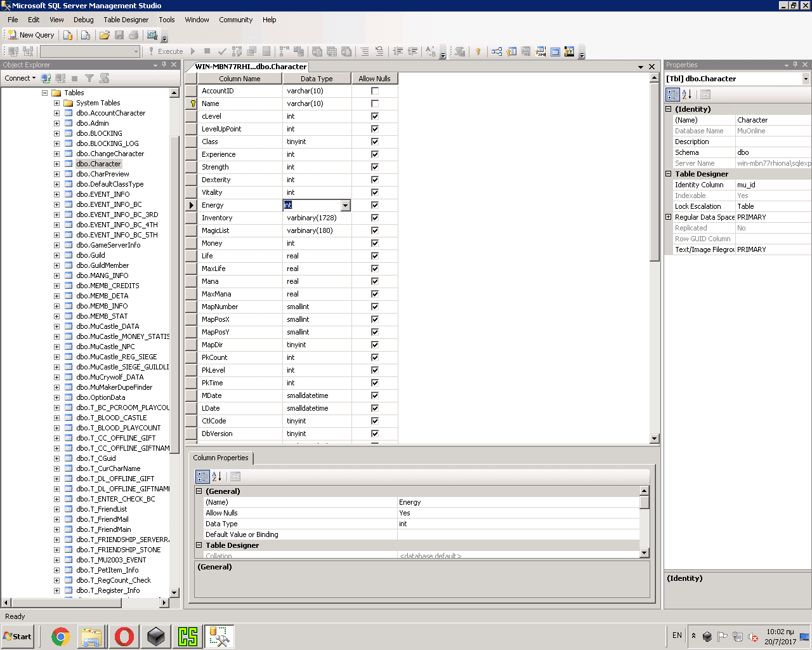Viewport: 812px width, 650px height.
Task: Click the Object Explorer disconnect icon
Action: click(60, 78)
